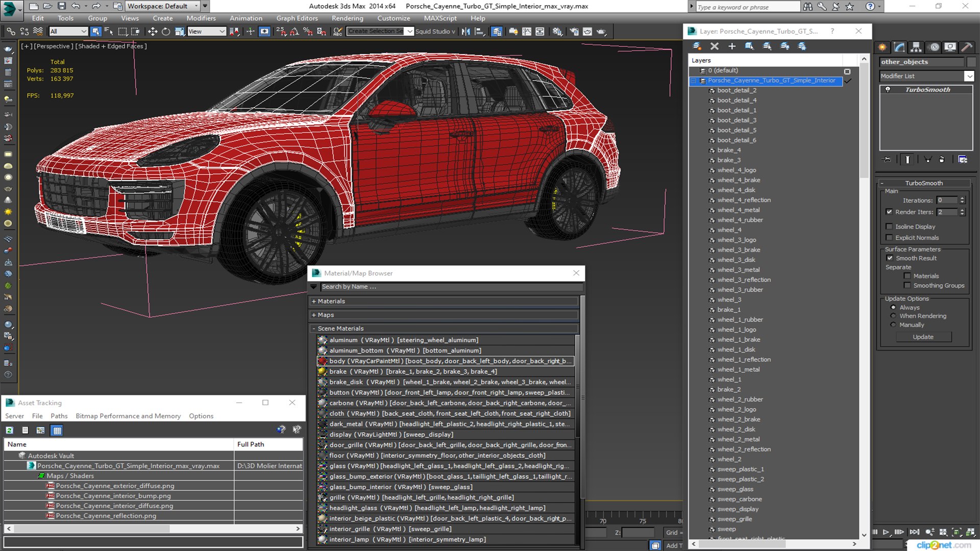Viewport: 980px width, 551px height.
Task: Open the Create command panel tab
Action: click(883, 47)
